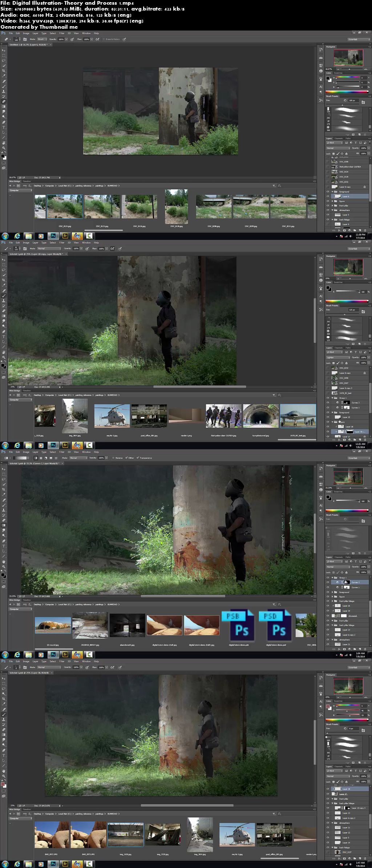Expand the front pillar foliage layer group
The image size is (372, 868).
click(x=332, y=601)
